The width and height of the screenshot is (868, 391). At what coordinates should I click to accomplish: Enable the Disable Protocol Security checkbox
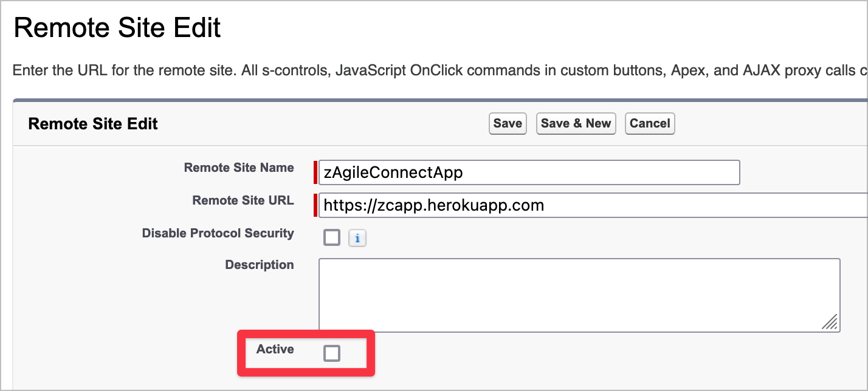(332, 237)
